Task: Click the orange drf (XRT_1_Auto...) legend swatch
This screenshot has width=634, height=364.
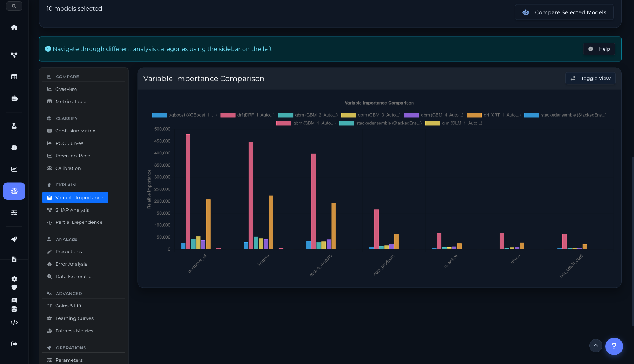Action: 474,115
